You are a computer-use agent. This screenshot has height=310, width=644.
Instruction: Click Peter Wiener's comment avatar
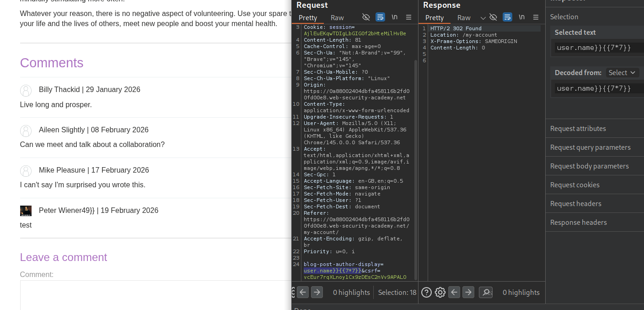[x=26, y=211]
